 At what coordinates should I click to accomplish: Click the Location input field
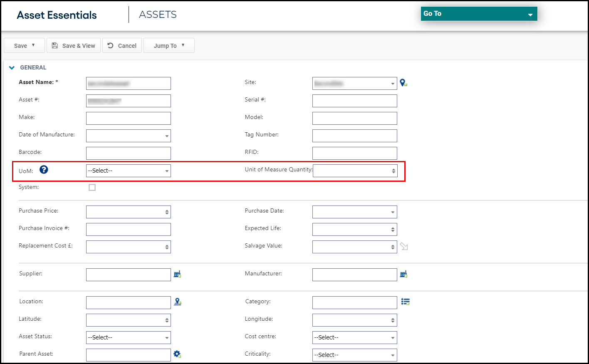[129, 302]
